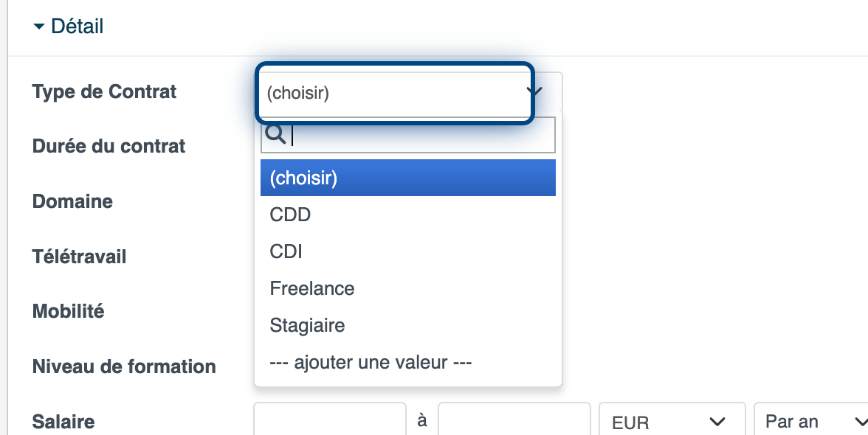Click the chevron arrow of Type de Contrat
The height and width of the screenshot is (435, 868).
[534, 92]
